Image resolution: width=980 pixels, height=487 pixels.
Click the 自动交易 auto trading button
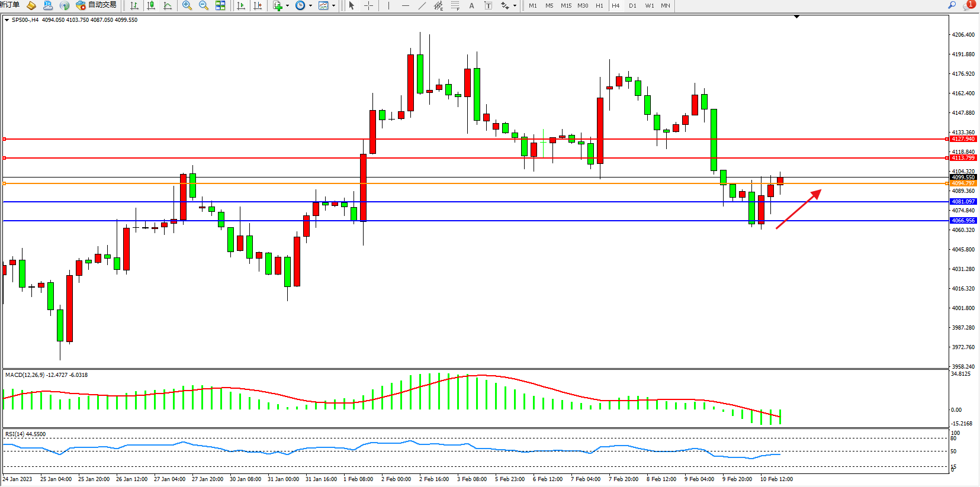click(97, 5)
